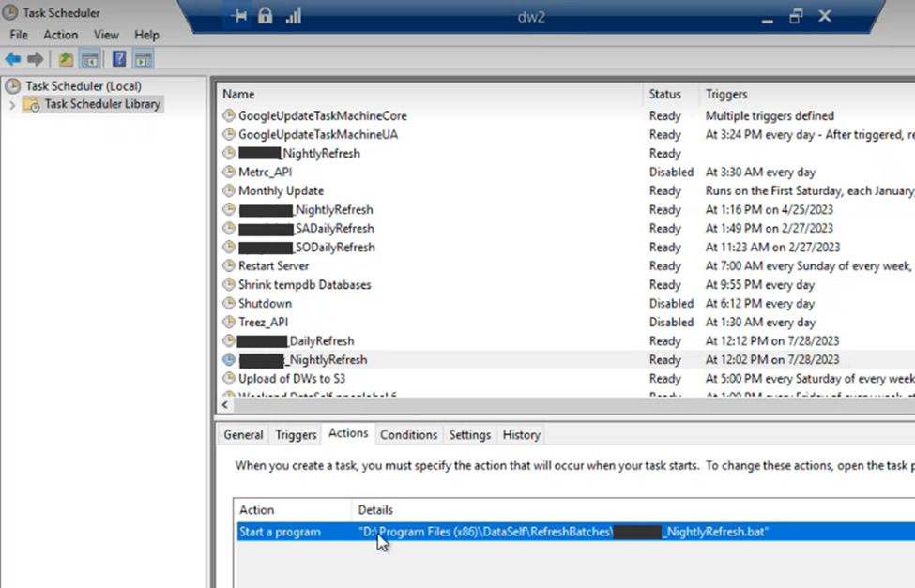Toggle the Show/Hide Console Tree icon
Viewport: 915px width, 588px height.
89,59
